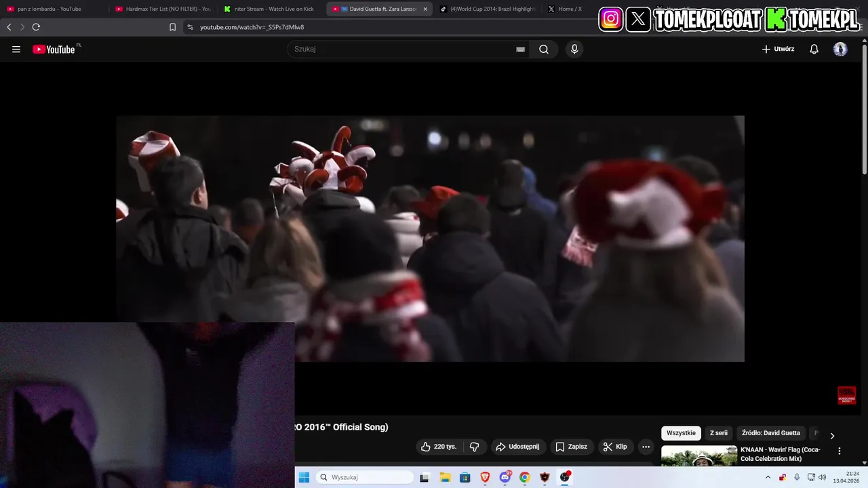Screen dimensions: 868x488
Task: Select the 'Z serii' filter chip
Action: point(719,433)
